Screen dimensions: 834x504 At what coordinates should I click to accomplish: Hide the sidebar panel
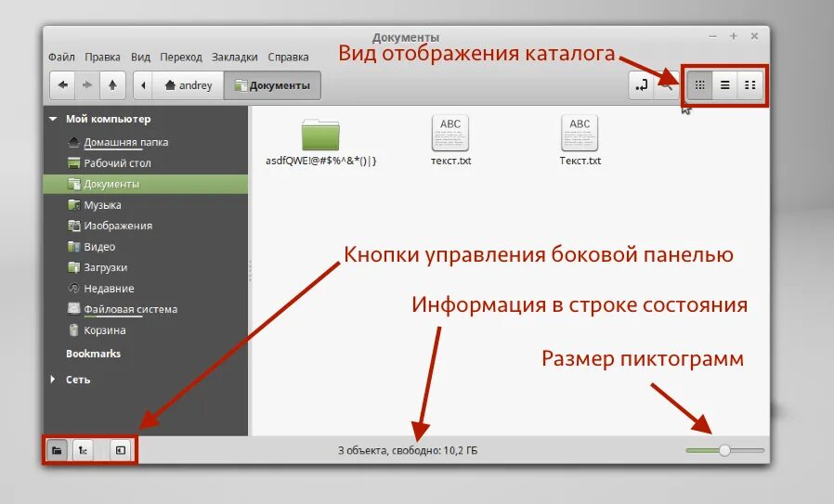121,450
